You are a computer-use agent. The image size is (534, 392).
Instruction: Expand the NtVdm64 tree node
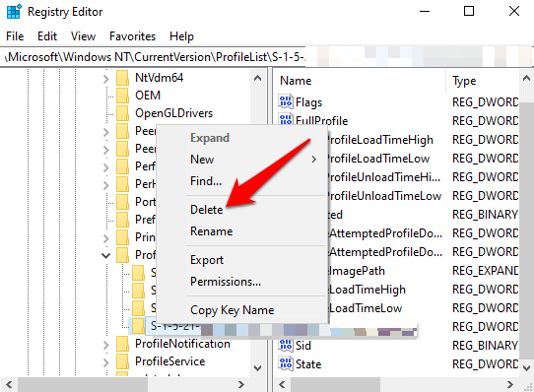click(x=106, y=79)
